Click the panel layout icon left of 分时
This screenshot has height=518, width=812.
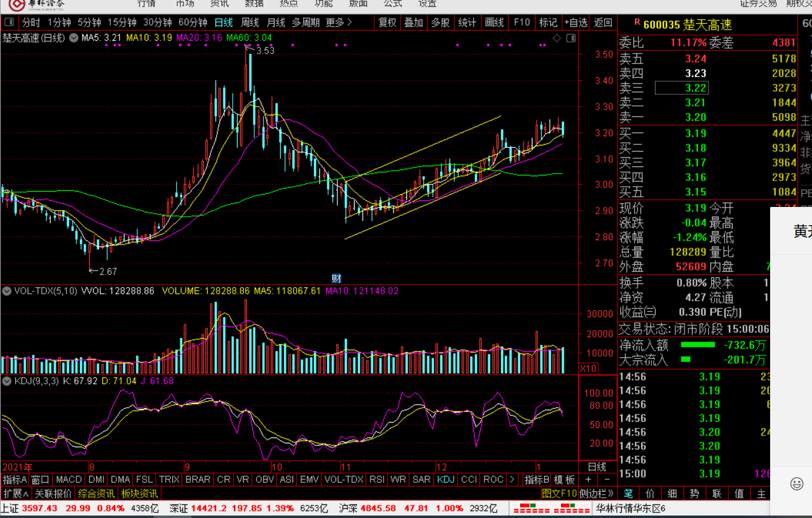tap(10, 23)
